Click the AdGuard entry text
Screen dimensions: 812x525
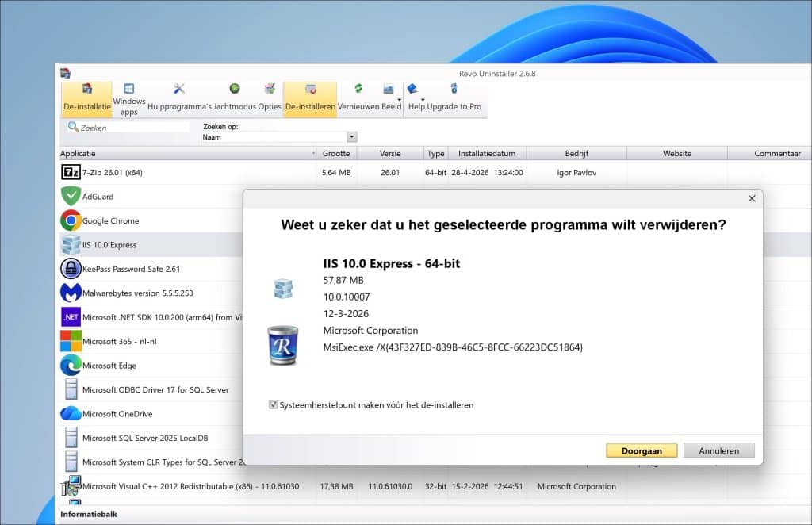(x=98, y=197)
